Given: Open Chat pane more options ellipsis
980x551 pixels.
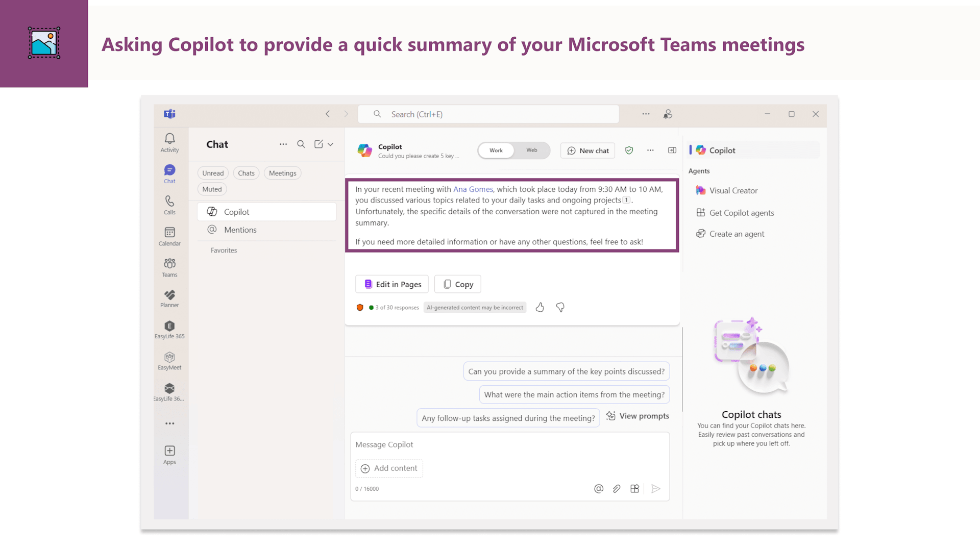Looking at the screenshot, I should pyautogui.click(x=283, y=144).
